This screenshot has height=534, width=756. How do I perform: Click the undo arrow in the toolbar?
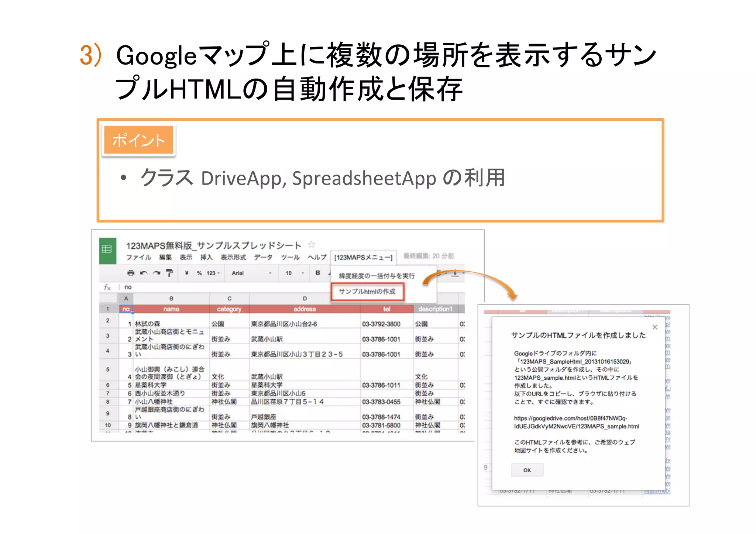coord(144,273)
